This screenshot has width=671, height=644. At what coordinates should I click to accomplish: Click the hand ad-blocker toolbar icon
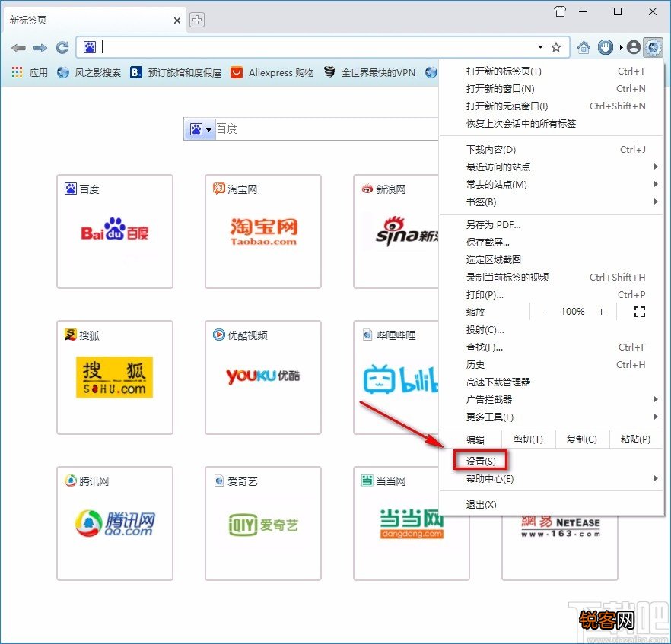605,47
